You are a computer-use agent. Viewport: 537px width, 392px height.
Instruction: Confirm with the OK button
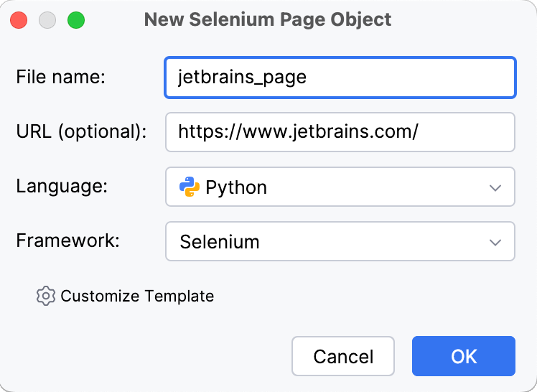tap(463, 356)
